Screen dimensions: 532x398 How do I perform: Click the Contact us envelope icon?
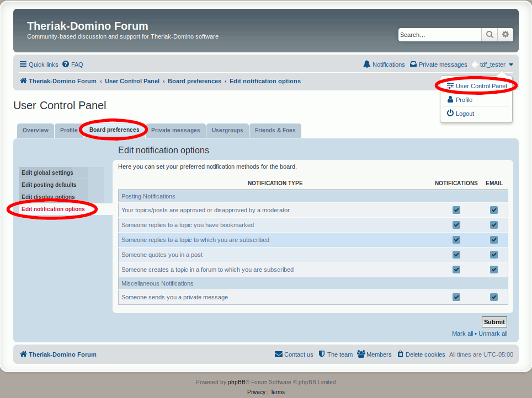pyautogui.click(x=279, y=354)
